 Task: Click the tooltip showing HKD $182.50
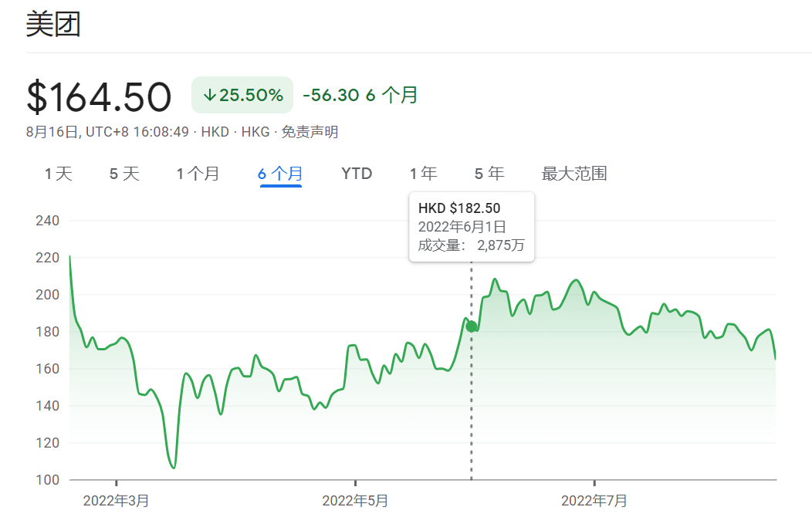(471, 227)
